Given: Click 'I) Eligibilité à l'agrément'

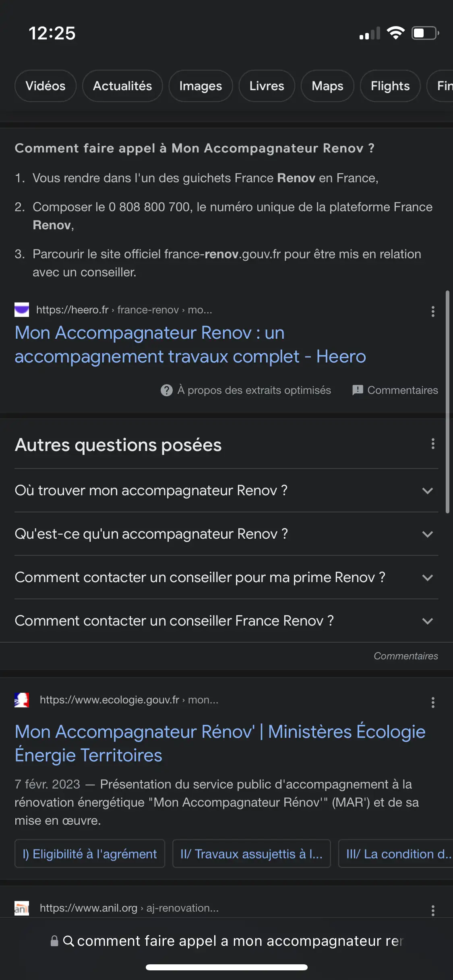Looking at the screenshot, I should pos(89,854).
